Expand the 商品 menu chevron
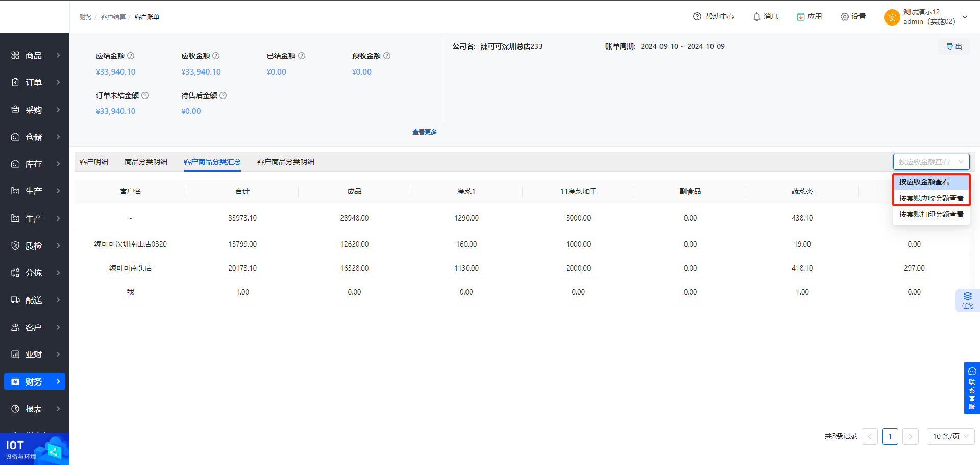 pyautogui.click(x=58, y=55)
